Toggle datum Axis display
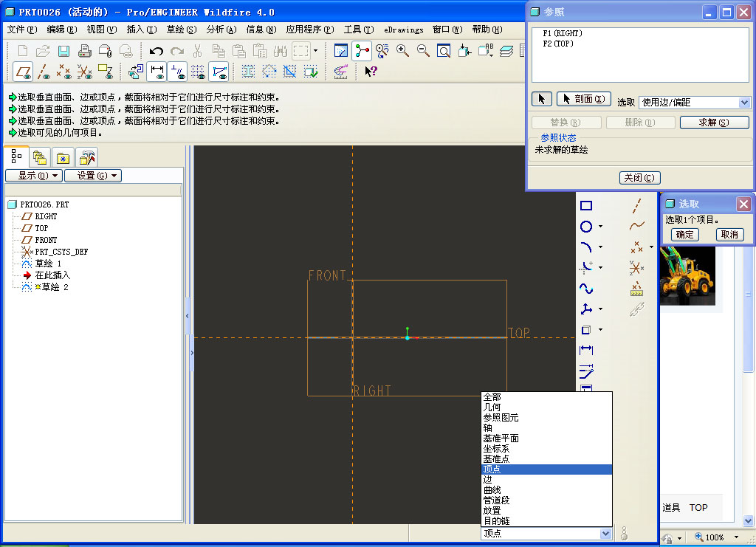 pos(44,72)
